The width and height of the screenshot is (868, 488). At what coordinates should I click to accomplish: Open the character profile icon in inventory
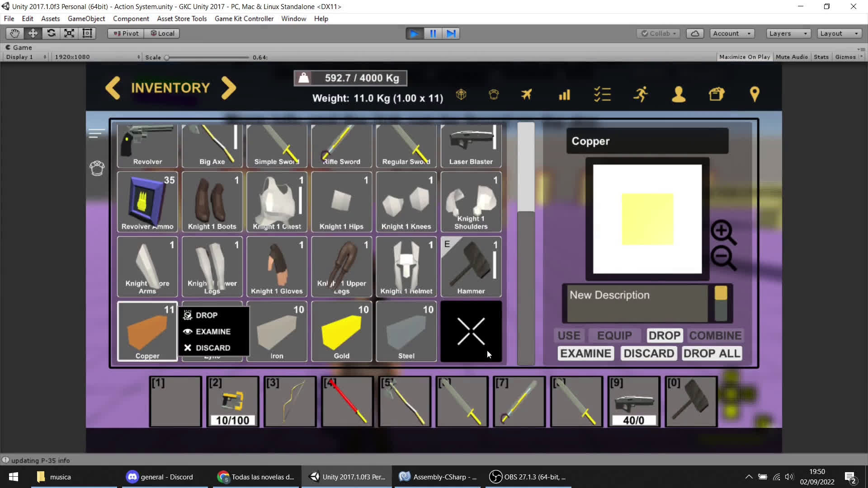pyautogui.click(x=679, y=94)
